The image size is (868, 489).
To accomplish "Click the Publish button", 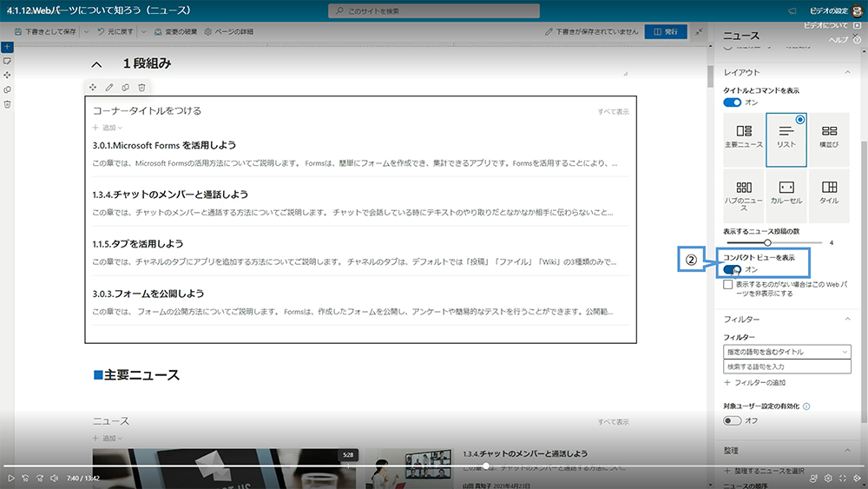I will point(666,31).
